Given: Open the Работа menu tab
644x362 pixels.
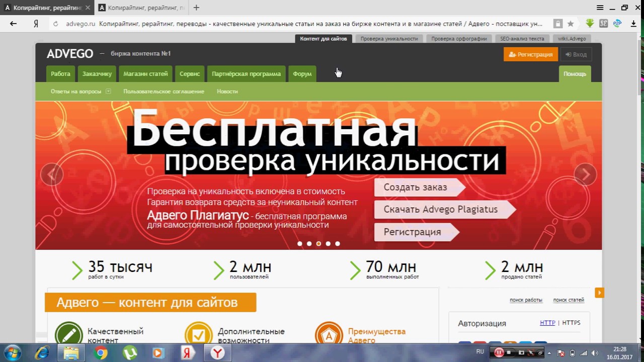Looking at the screenshot, I should (60, 74).
